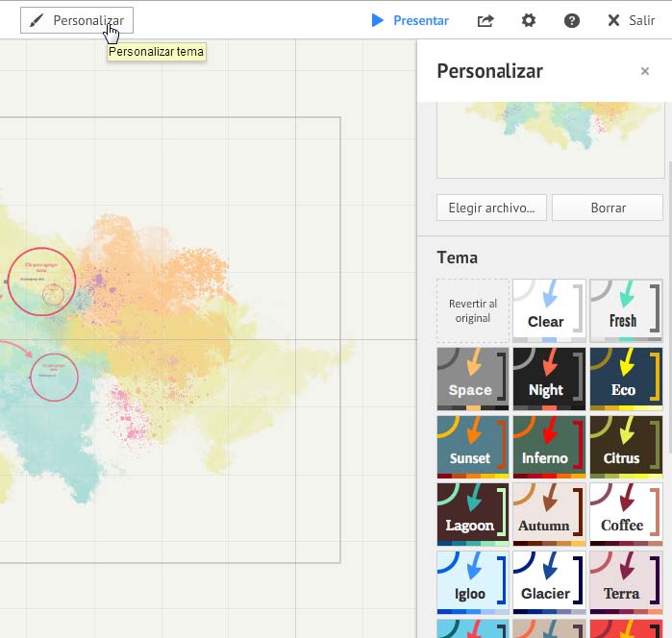Close the Personalizar side panel
Screen dimensions: 672x638
coord(645,71)
